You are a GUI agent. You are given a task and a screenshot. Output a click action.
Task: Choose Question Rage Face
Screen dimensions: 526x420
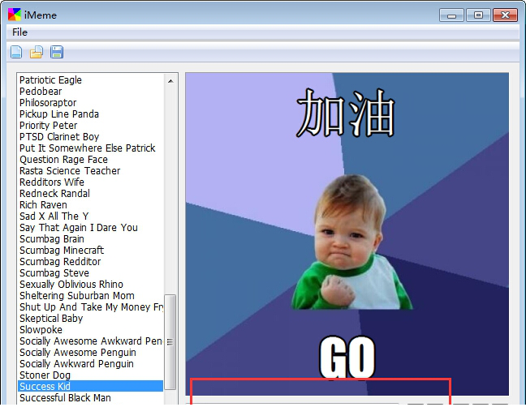pos(91,160)
